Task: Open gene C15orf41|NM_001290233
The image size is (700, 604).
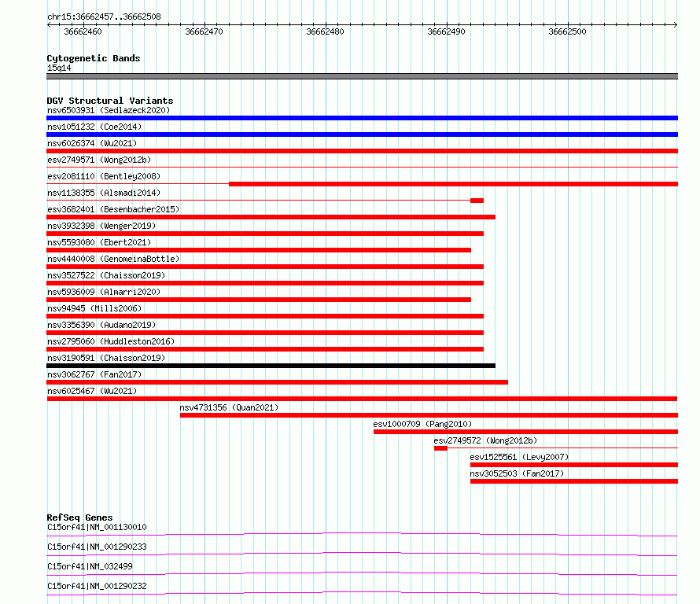Action: click(x=97, y=547)
